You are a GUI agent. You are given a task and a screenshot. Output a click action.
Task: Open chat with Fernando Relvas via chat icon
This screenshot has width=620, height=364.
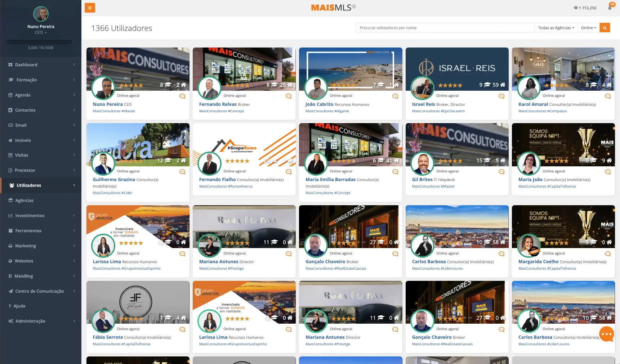(x=288, y=96)
